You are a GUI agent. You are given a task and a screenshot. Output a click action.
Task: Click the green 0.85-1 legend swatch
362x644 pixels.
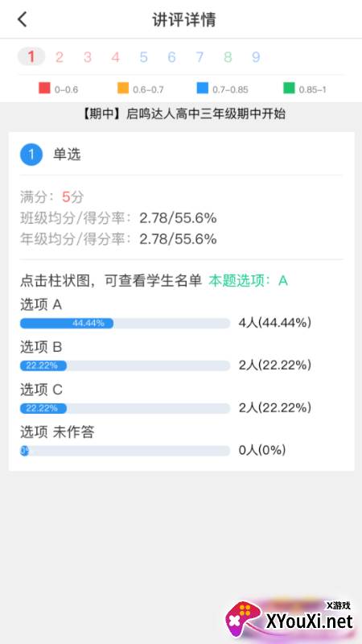click(289, 88)
